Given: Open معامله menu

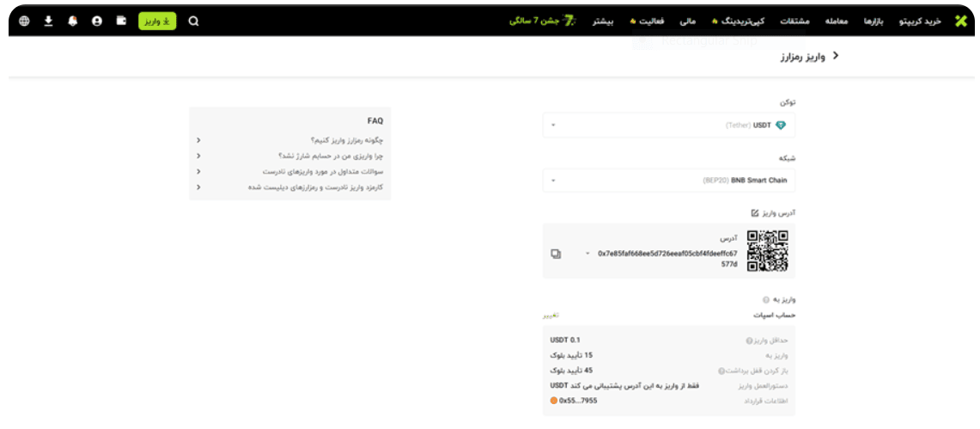Looking at the screenshot, I should (837, 21).
